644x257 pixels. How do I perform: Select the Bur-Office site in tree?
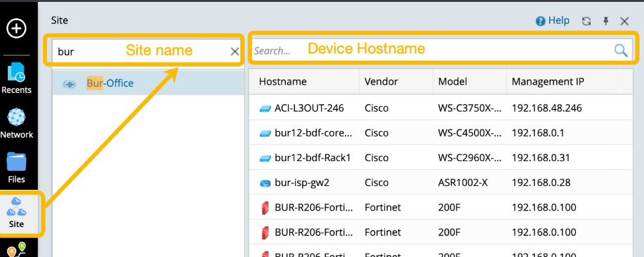pyautogui.click(x=148, y=83)
